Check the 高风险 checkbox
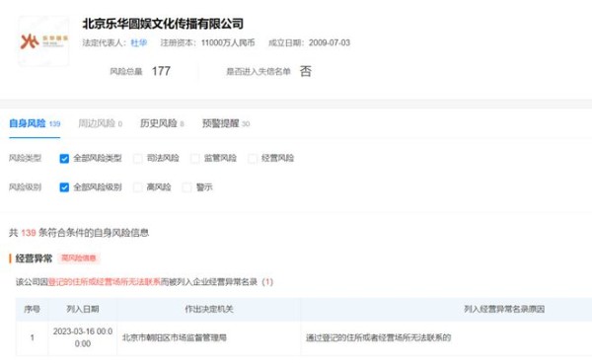This screenshot has height=364, width=592. pos(138,187)
